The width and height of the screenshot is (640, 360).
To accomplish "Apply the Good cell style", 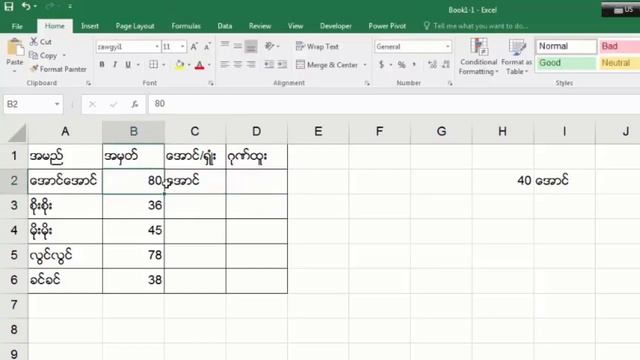I will click(x=566, y=63).
